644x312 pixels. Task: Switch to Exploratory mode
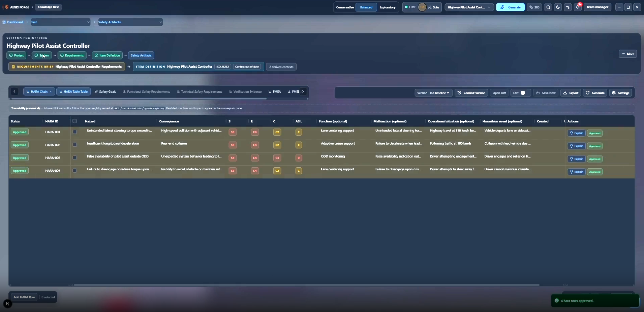[387, 7]
